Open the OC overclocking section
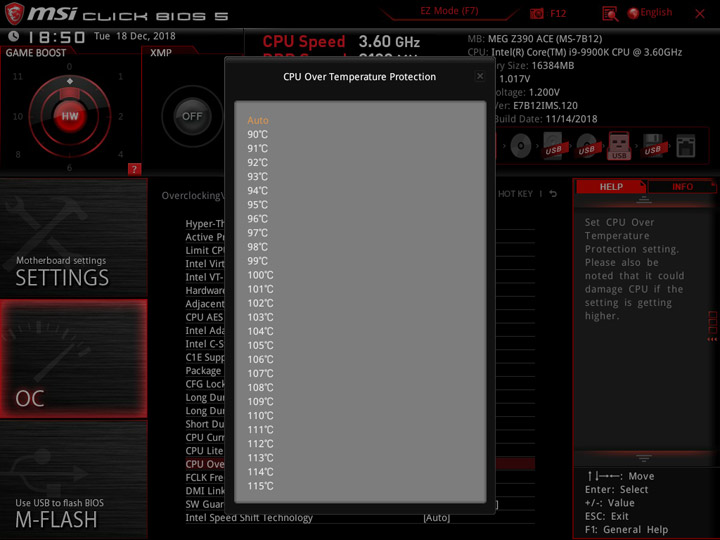The height and width of the screenshot is (540, 720). click(x=73, y=359)
